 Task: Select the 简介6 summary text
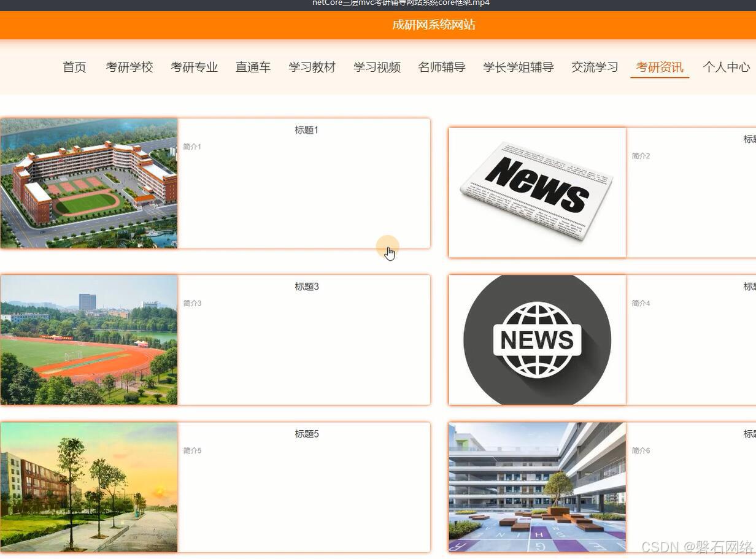641,450
